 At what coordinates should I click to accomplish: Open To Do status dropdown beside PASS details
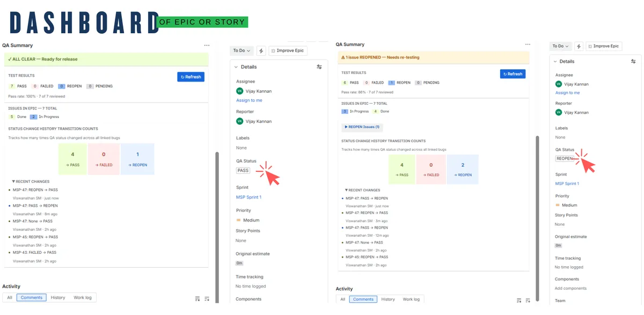click(x=241, y=50)
